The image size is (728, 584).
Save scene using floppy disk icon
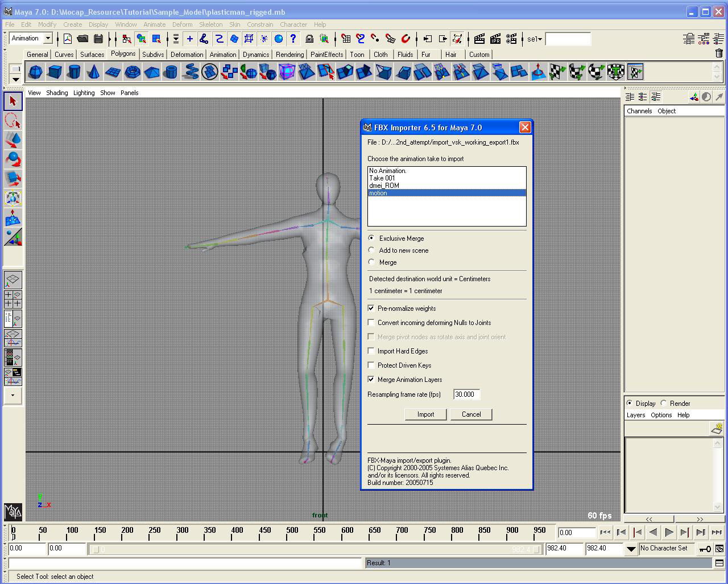[x=98, y=39]
